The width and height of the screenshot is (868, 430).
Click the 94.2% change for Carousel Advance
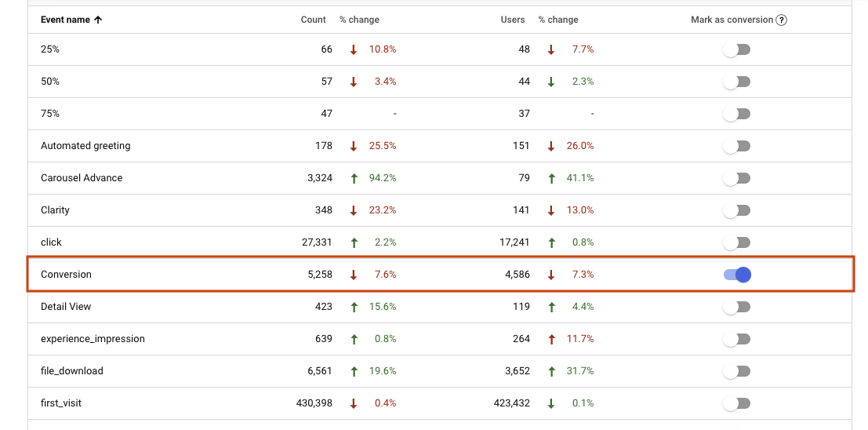click(383, 178)
